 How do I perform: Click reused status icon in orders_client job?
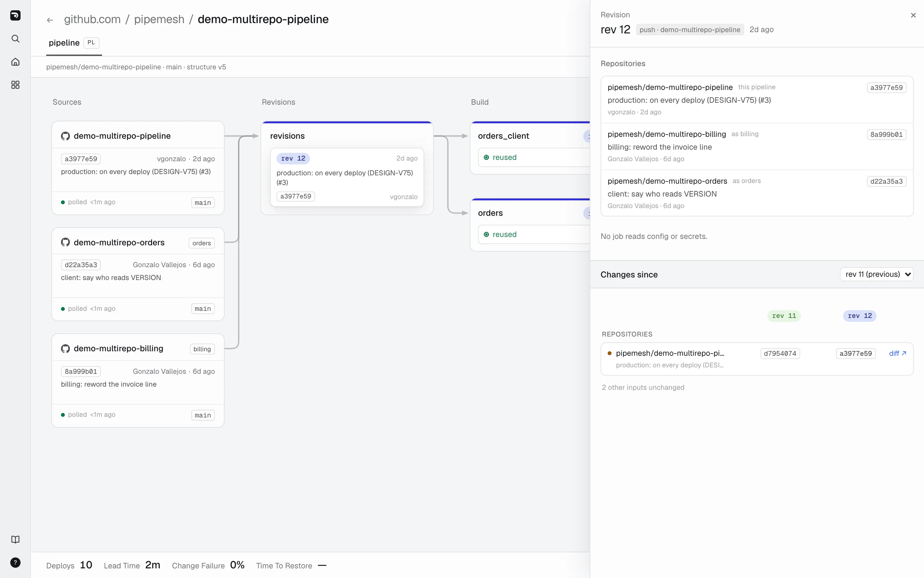(x=486, y=157)
